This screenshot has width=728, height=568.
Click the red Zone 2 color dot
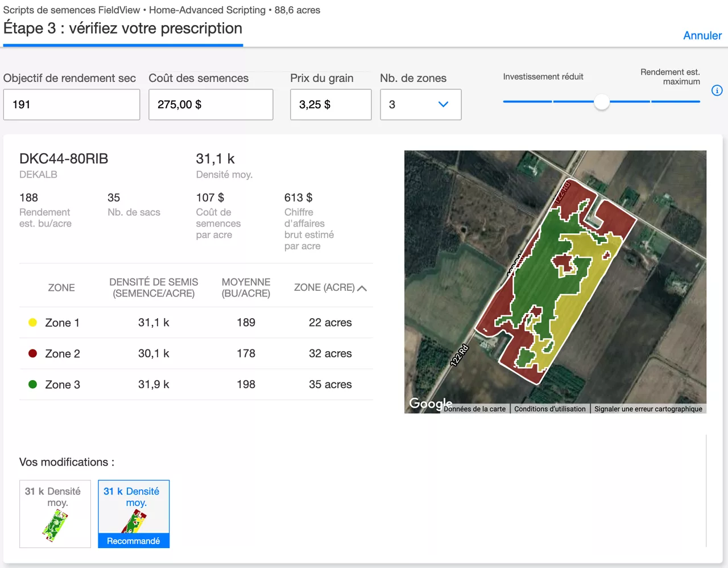click(x=33, y=353)
